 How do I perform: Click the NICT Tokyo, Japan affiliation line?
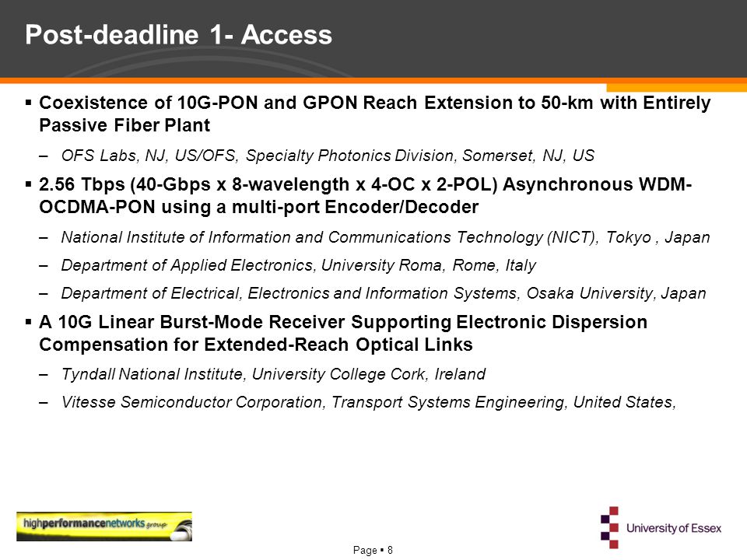coord(385,237)
